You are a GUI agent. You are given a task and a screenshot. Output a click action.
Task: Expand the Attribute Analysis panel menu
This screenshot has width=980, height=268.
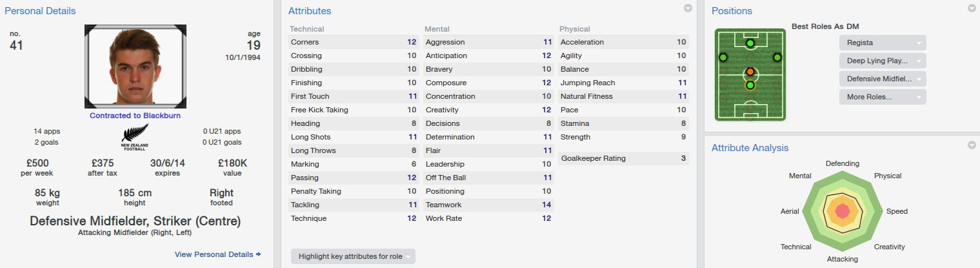pos(972,145)
